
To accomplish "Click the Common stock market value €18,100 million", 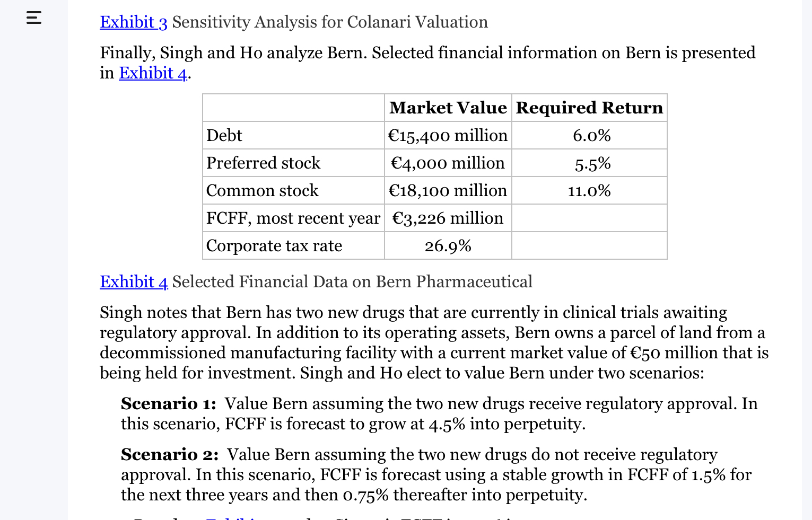I will (x=448, y=190).
